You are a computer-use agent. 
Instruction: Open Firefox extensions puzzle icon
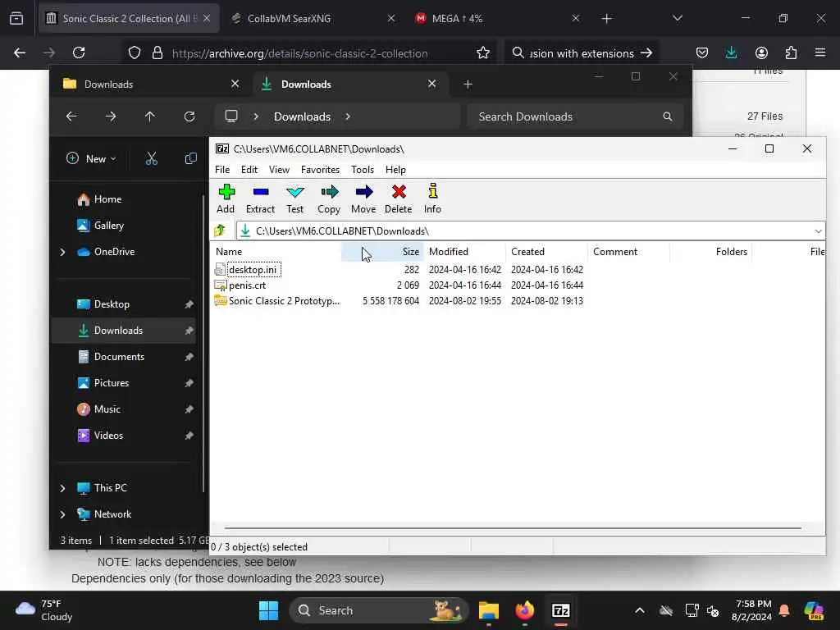pos(791,52)
